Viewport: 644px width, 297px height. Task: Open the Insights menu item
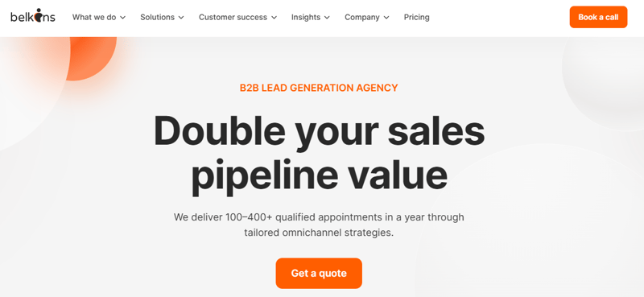pos(311,17)
